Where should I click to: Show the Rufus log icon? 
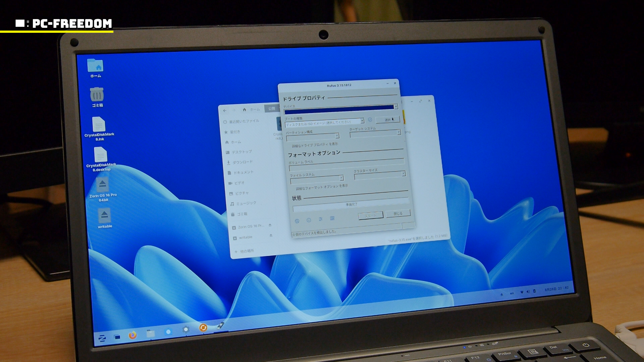tap(332, 219)
